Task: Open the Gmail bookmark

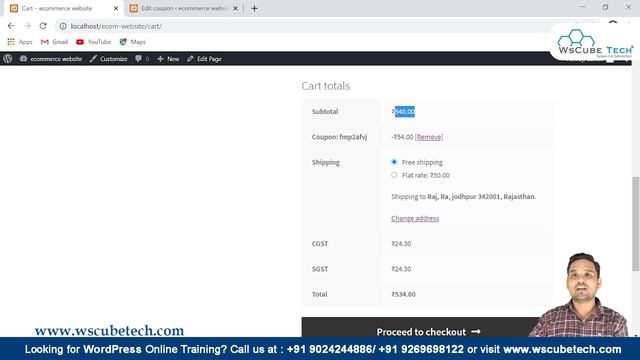Action: coord(54,42)
